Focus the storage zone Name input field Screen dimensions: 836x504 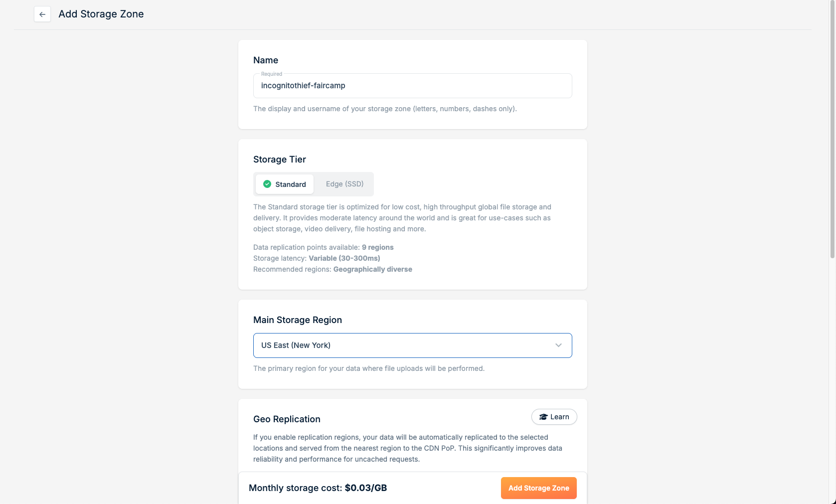pos(412,86)
